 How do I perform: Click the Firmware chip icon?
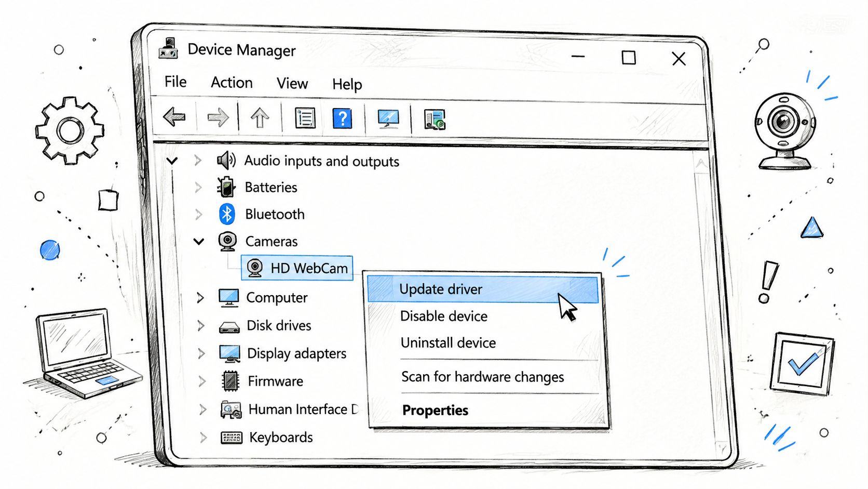click(x=230, y=381)
